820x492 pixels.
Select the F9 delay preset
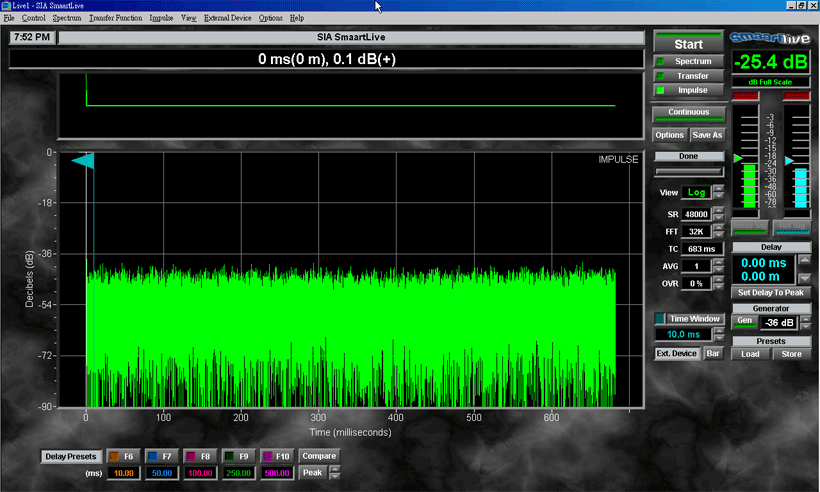[238, 456]
